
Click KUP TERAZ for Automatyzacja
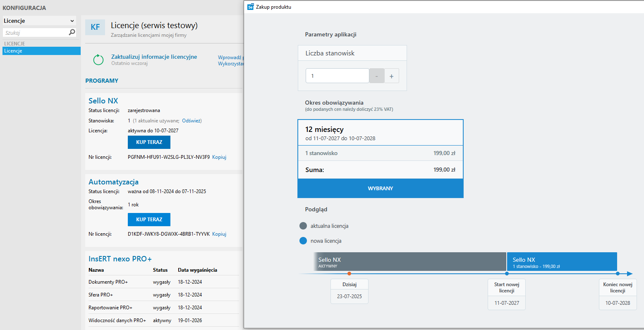[149, 220]
